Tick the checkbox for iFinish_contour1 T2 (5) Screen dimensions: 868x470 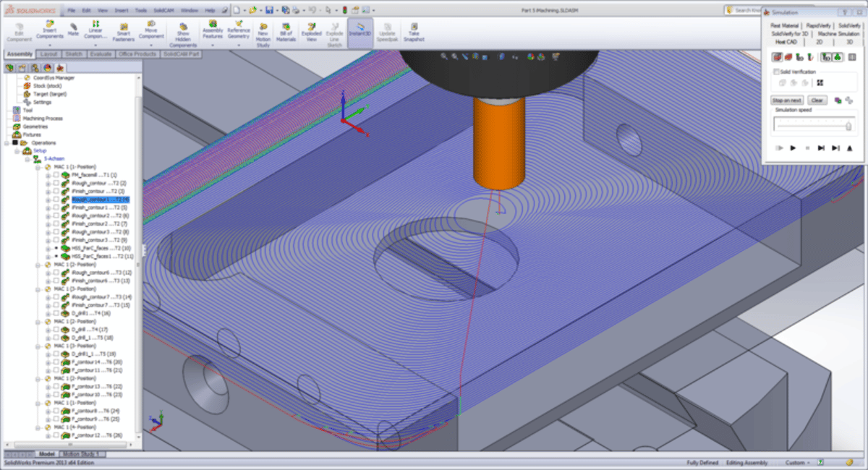coord(56,208)
